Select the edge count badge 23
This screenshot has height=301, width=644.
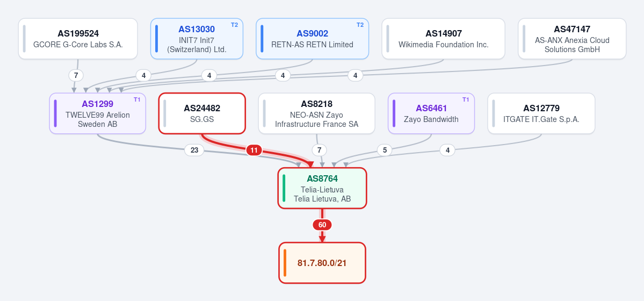[x=194, y=150]
